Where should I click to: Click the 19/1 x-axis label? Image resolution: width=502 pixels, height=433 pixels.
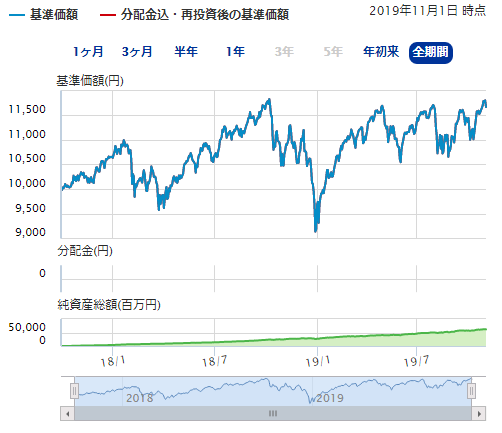tap(318, 361)
